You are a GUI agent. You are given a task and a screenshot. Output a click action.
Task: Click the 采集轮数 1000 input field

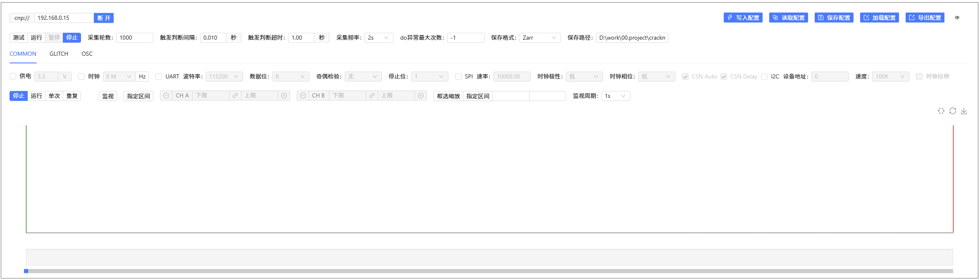(x=135, y=38)
